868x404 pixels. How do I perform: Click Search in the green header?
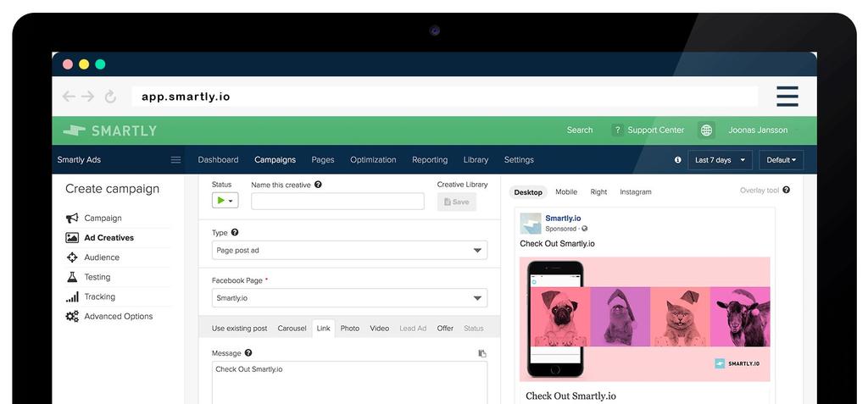(580, 130)
